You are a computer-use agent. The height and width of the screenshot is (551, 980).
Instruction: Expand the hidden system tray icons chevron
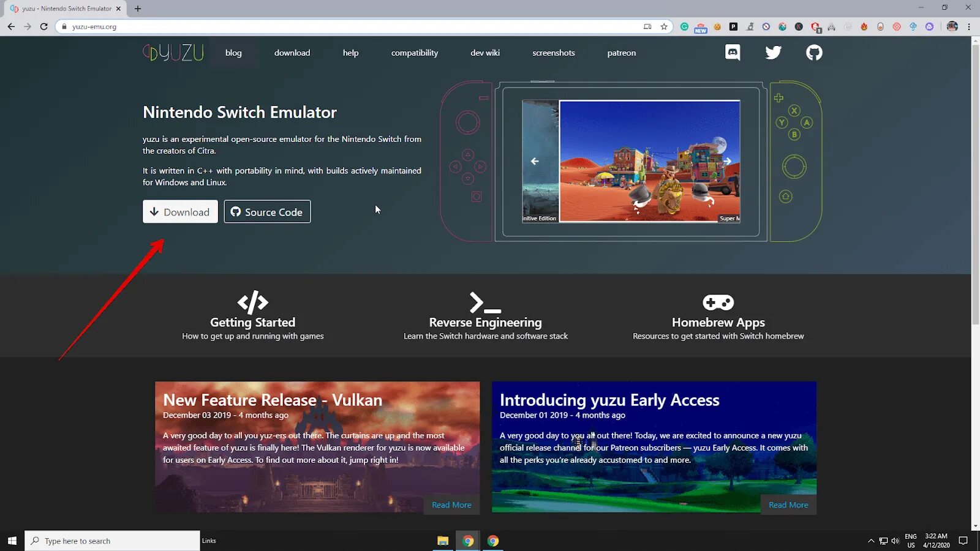point(871,541)
